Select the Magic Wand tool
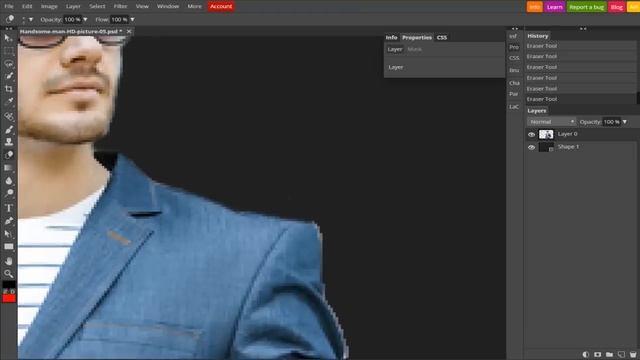 [x=8, y=76]
